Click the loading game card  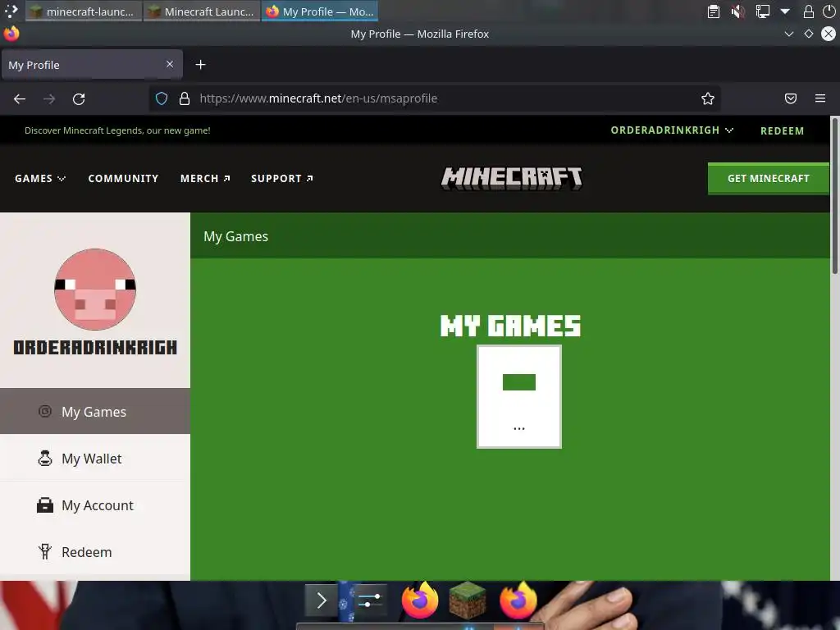pyautogui.click(x=519, y=396)
